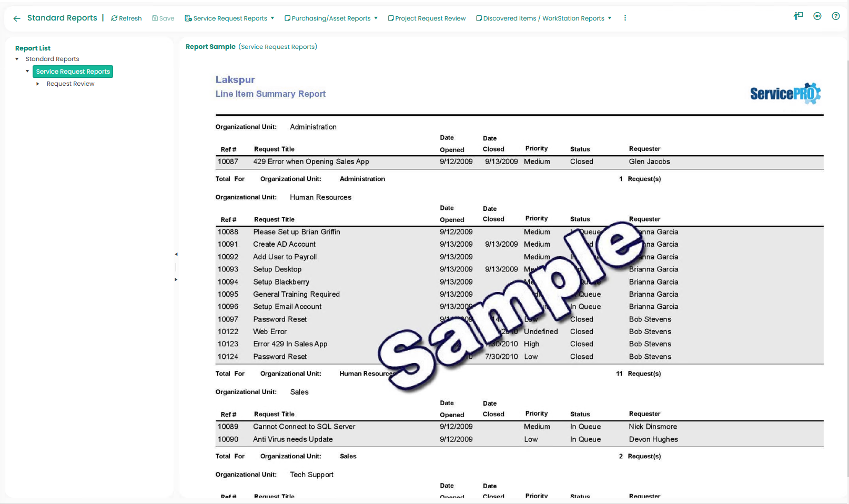This screenshot has height=504, width=849.
Task: Open Discovered Items / WorkStation Reports dropdown
Action: pyautogui.click(x=543, y=18)
